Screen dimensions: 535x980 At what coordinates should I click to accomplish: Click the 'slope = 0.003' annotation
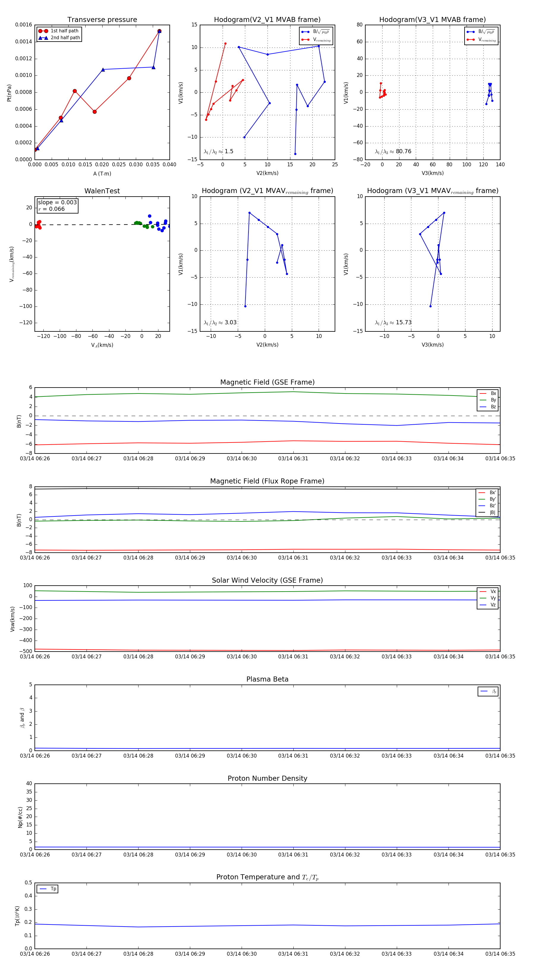coord(57,203)
